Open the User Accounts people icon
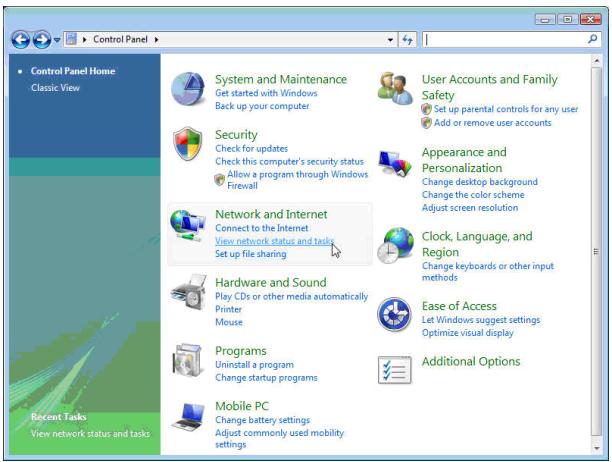Image resolution: width=612 pixels, height=462 pixels. [395, 88]
